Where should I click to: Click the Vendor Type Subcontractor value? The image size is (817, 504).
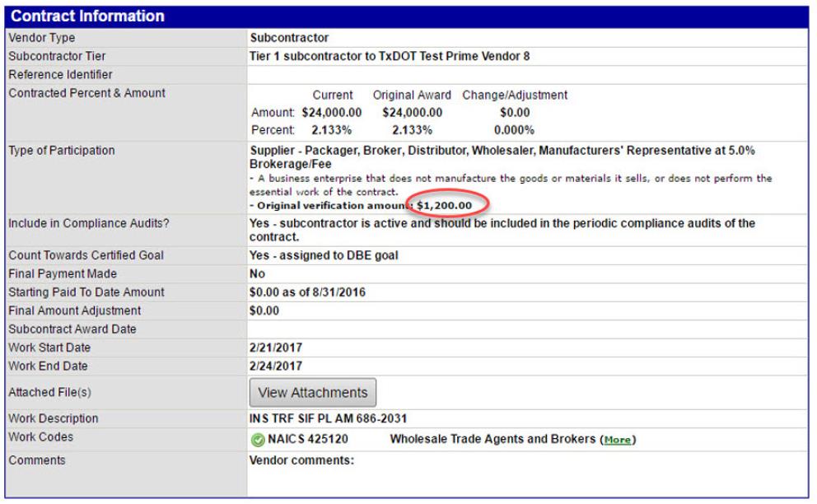pos(289,38)
